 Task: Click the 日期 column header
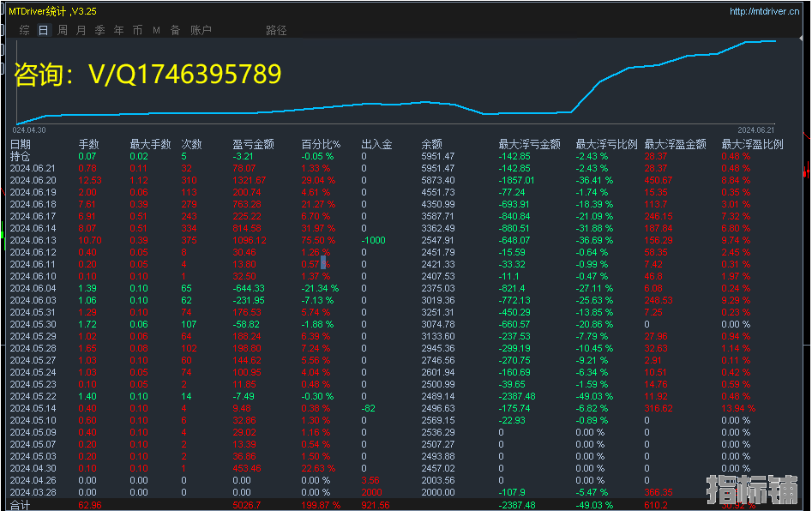point(21,144)
